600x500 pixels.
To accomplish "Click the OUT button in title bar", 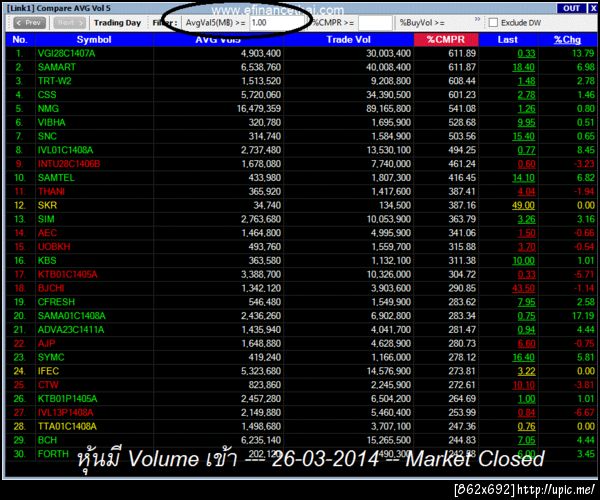I will [571, 8].
